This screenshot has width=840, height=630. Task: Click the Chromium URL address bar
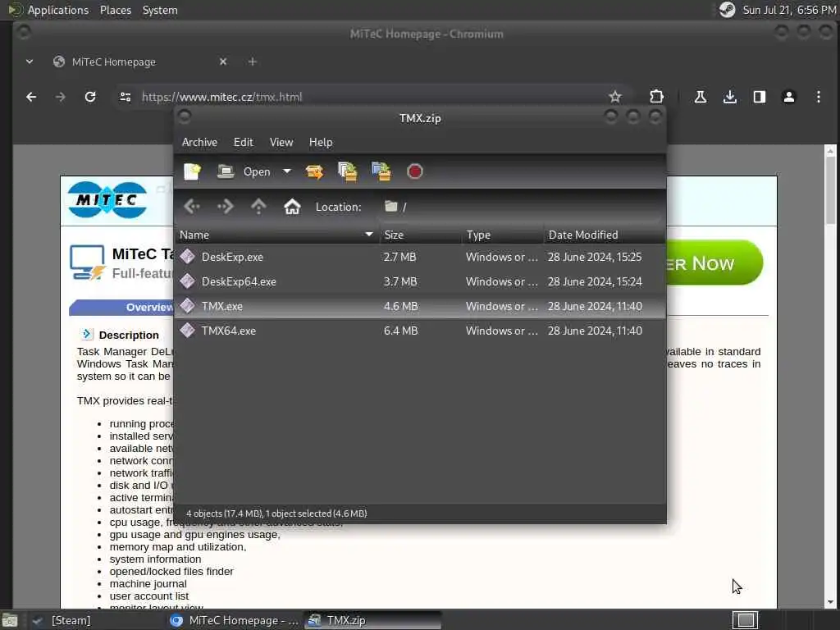(370, 97)
